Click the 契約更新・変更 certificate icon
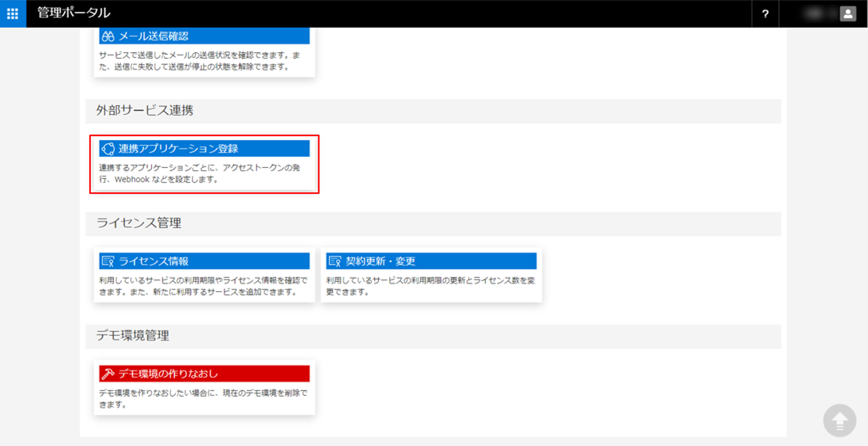 tap(335, 261)
